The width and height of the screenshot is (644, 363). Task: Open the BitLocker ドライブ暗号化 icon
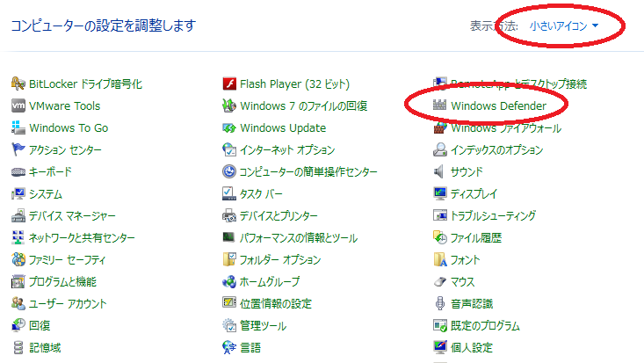[18, 83]
